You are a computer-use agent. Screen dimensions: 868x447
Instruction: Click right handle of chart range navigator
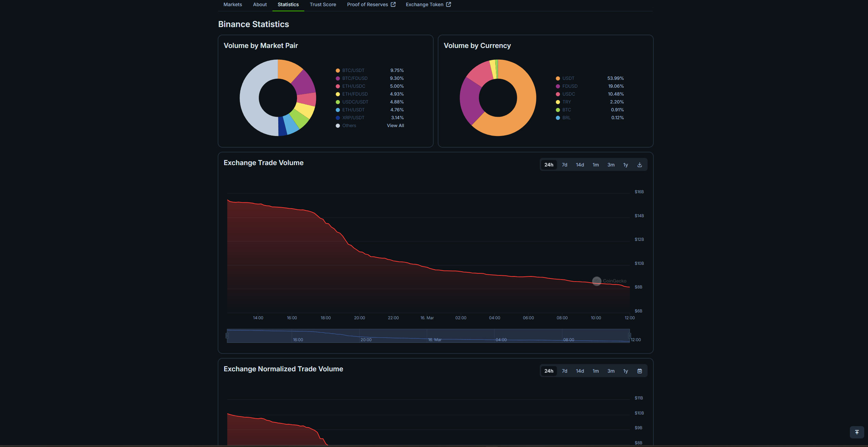(629, 336)
